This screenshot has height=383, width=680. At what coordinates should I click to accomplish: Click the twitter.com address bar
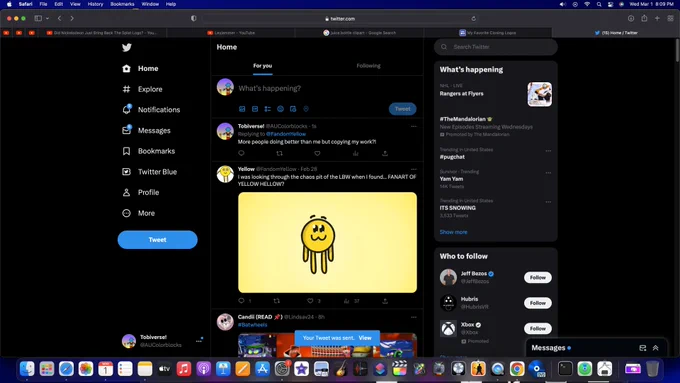pos(340,19)
